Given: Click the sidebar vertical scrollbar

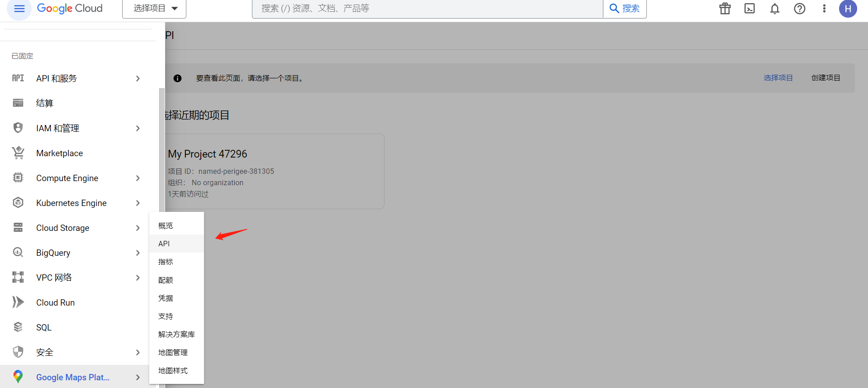Looking at the screenshot, I should tap(161, 149).
